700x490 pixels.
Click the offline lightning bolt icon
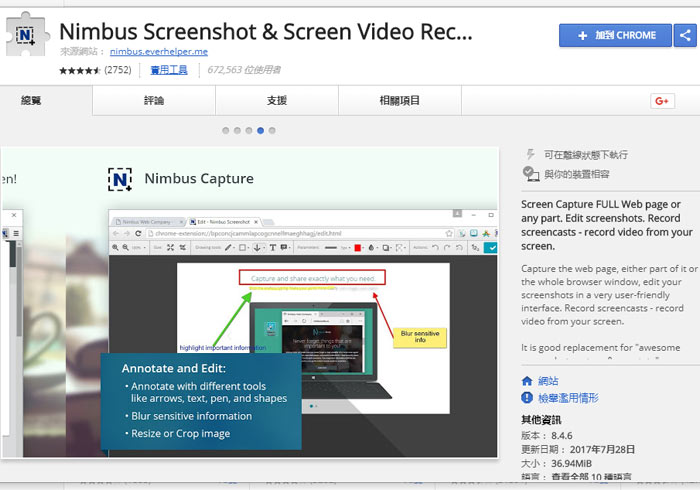(x=530, y=154)
